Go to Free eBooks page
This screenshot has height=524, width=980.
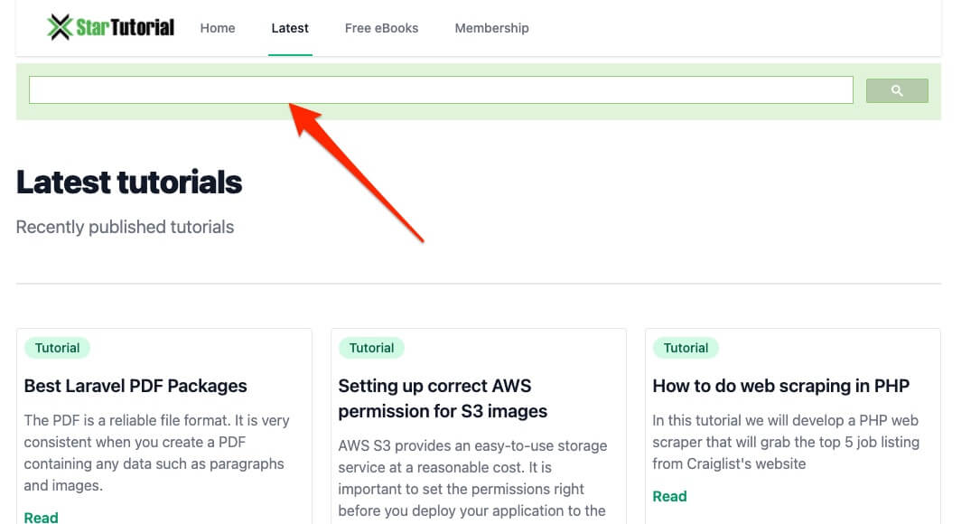pos(381,28)
